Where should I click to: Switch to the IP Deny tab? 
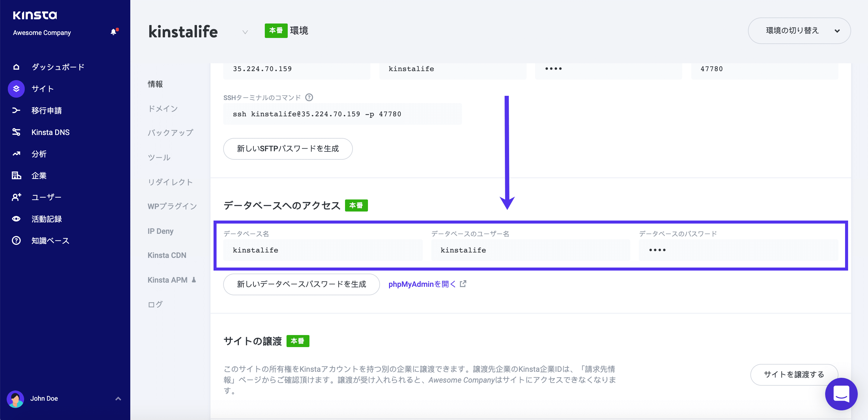160,231
